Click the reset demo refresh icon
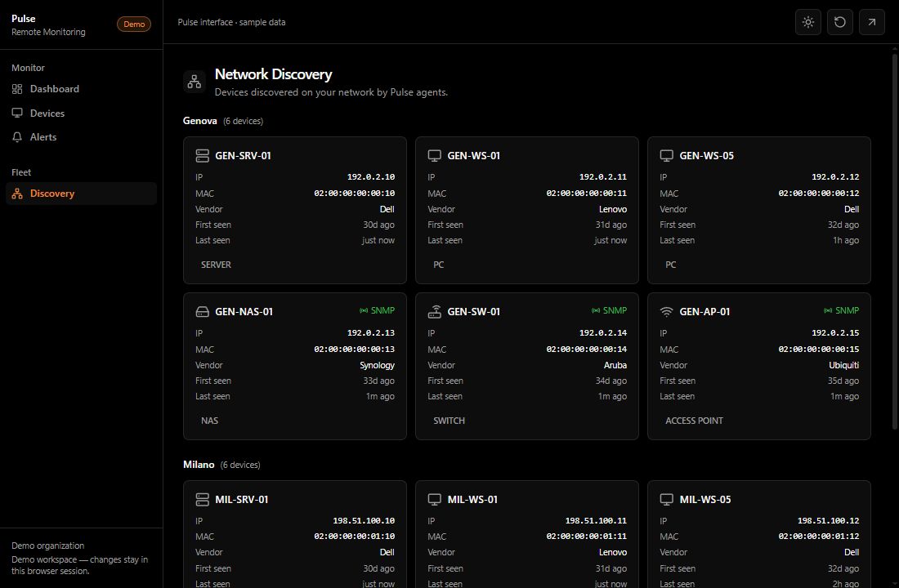The width and height of the screenshot is (899, 588). point(839,22)
